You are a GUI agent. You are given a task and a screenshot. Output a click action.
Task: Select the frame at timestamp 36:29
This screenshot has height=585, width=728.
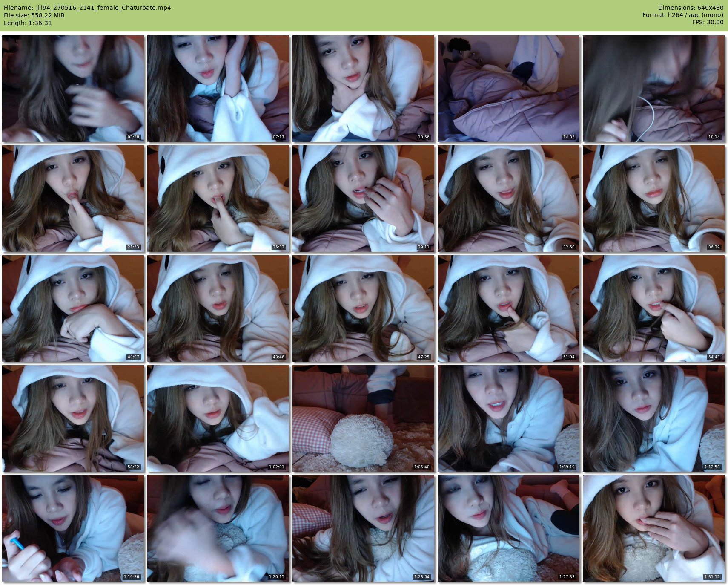(654, 199)
